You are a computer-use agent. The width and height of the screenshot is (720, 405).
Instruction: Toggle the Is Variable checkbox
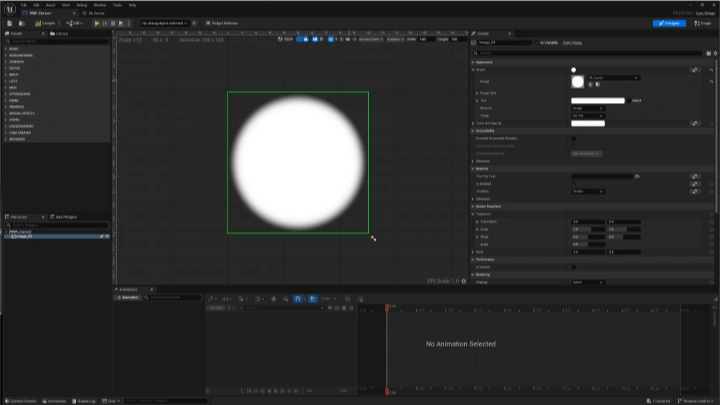[537, 43]
